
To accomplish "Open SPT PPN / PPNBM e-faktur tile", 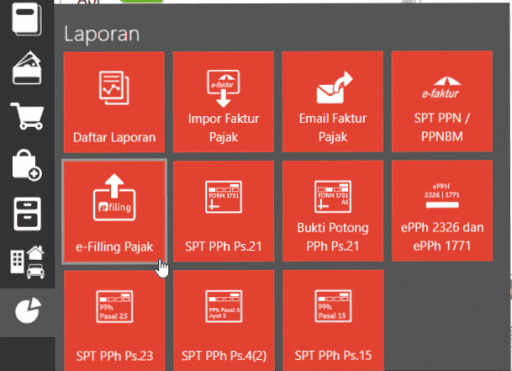I will (442, 101).
